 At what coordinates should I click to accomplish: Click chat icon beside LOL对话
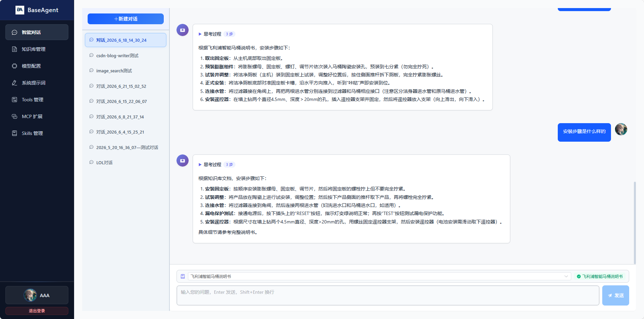coord(91,162)
